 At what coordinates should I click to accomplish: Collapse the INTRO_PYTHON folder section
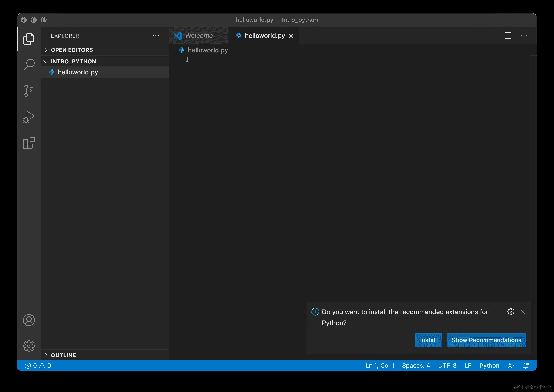point(73,61)
